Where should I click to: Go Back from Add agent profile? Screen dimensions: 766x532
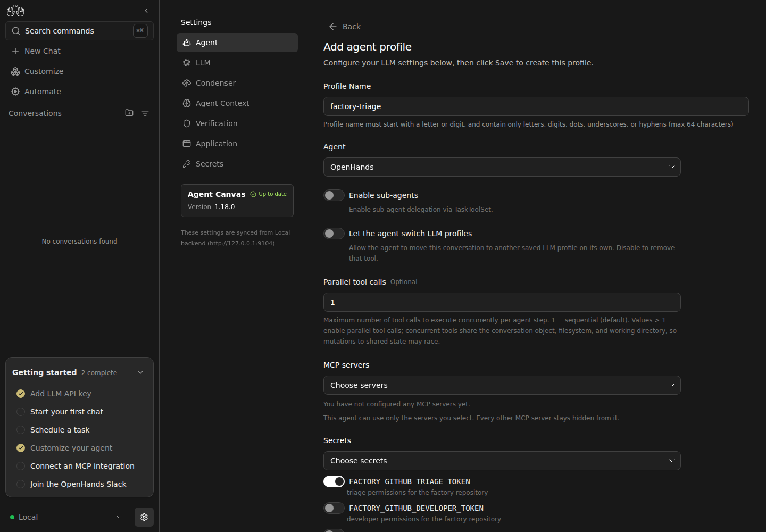(345, 27)
